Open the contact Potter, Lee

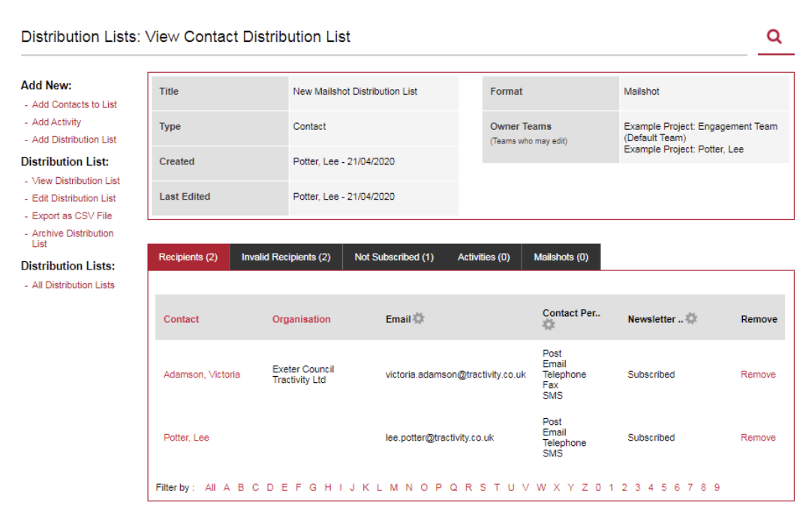click(185, 437)
